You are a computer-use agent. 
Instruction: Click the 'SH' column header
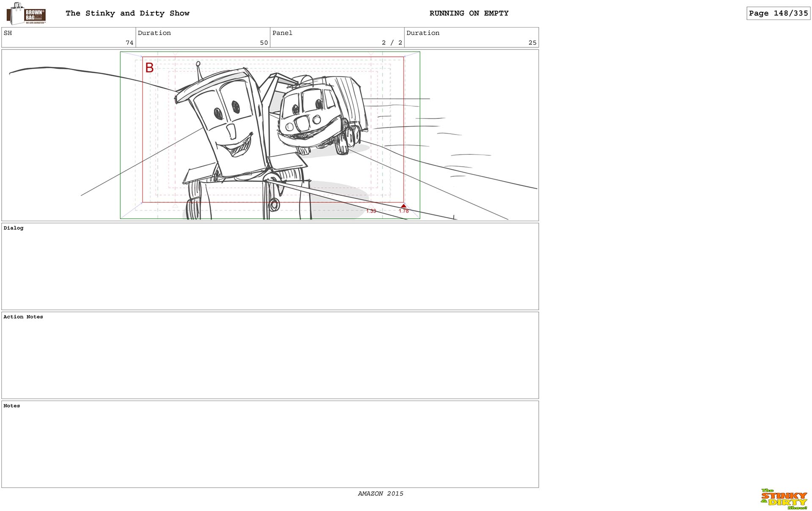click(8, 33)
